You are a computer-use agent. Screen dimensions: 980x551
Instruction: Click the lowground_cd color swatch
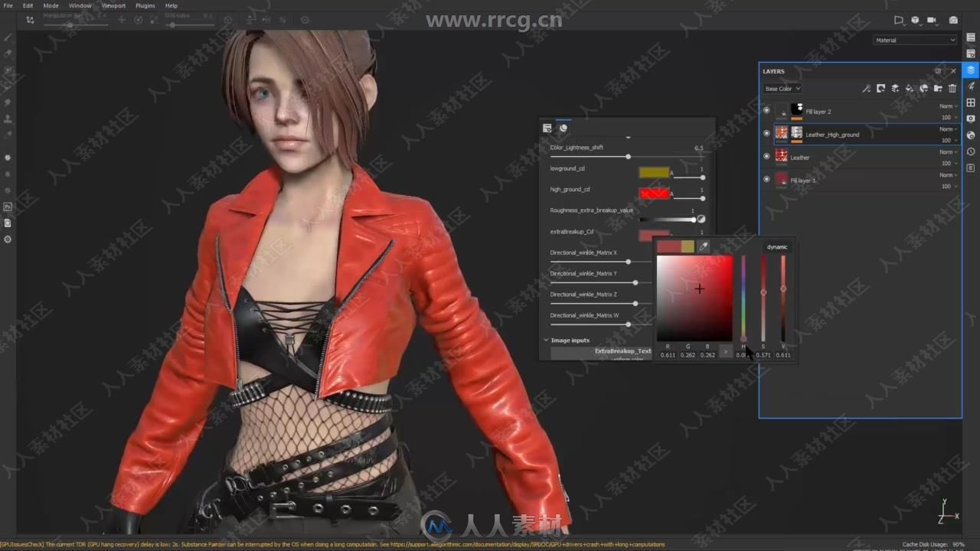pos(654,172)
